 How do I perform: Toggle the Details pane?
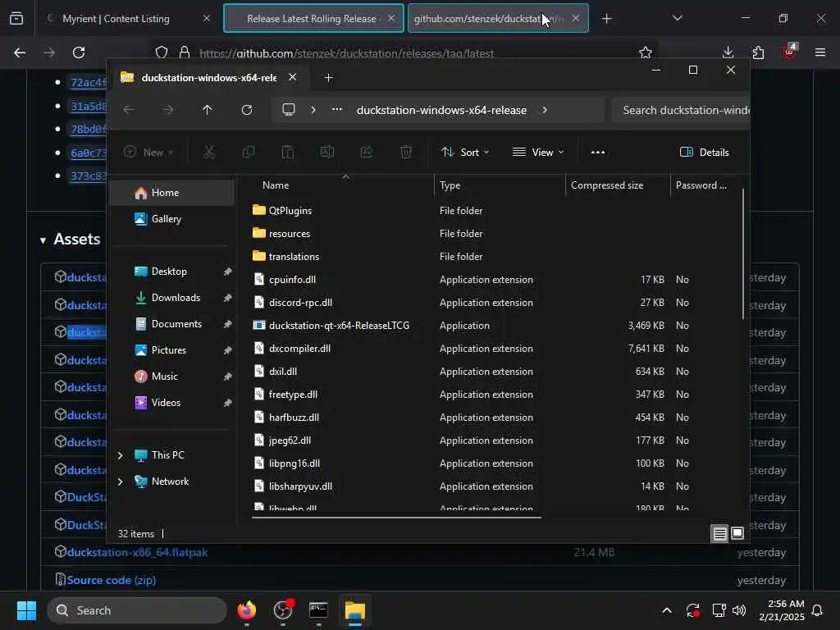coord(704,152)
